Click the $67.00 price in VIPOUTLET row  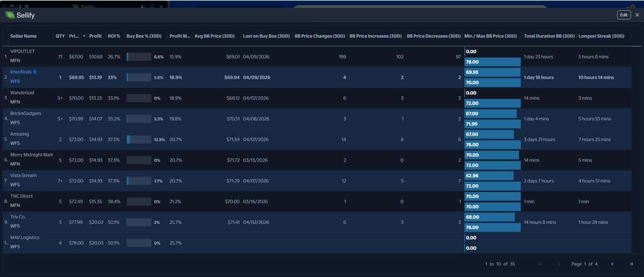tap(76, 56)
